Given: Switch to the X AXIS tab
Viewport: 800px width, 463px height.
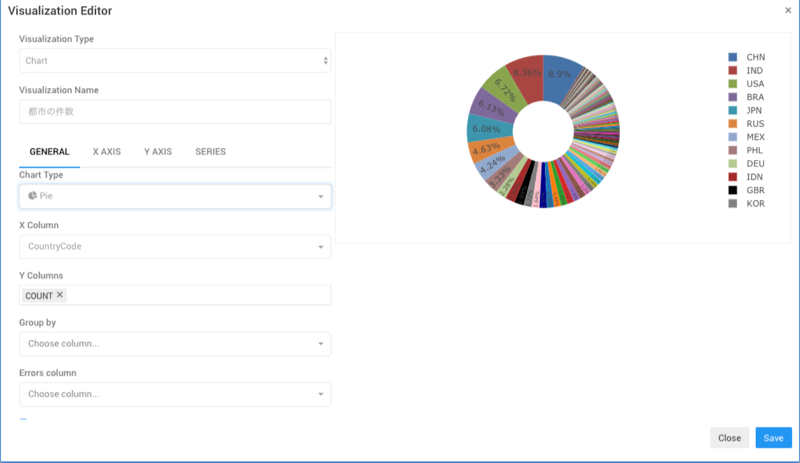Looking at the screenshot, I should 107,152.
